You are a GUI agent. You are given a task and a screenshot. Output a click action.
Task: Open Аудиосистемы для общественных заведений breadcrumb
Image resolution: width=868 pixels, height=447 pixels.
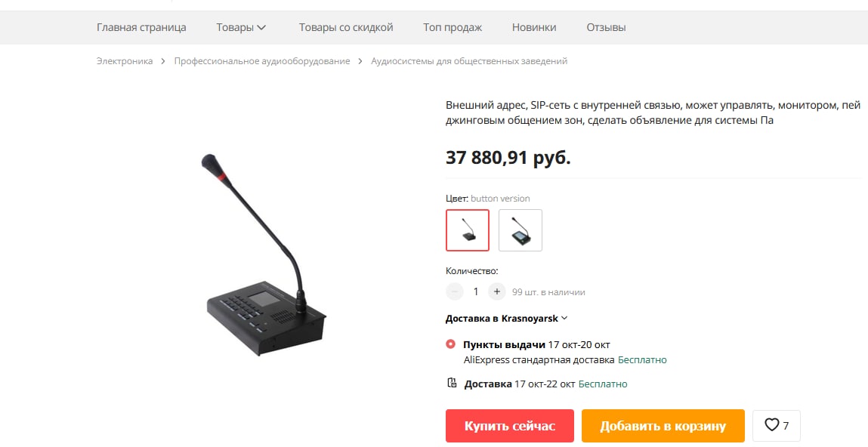point(469,61)
